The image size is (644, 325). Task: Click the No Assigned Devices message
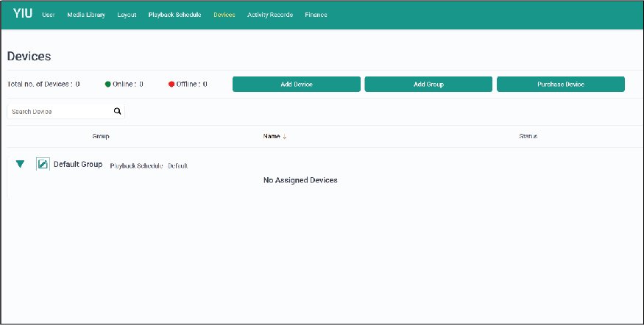300,180
